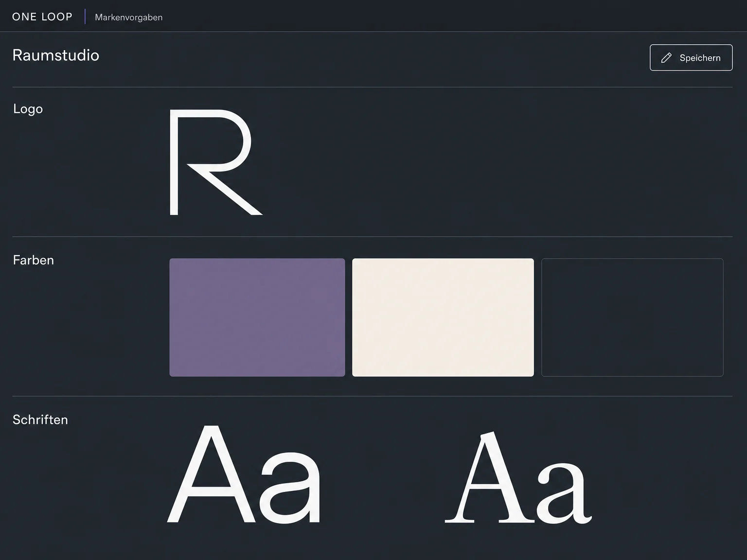
Task: Click the Farben section label
Action: [34, 260]
